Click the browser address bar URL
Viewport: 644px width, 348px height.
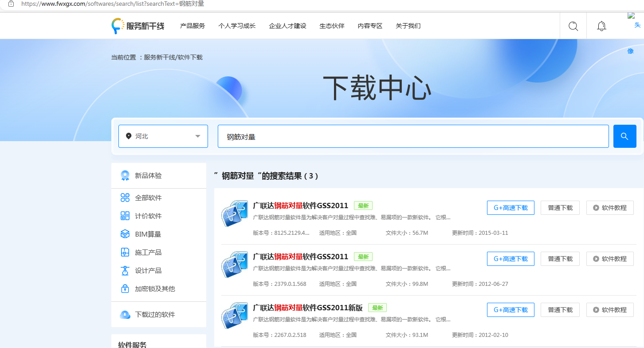pos(113,4)
